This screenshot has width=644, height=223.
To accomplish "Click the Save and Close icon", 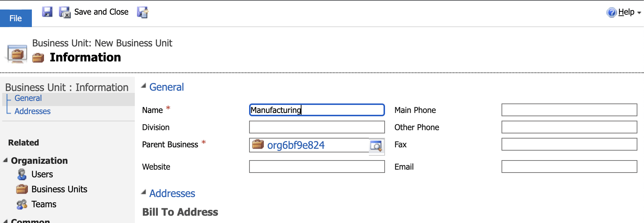I will (65, 12).
